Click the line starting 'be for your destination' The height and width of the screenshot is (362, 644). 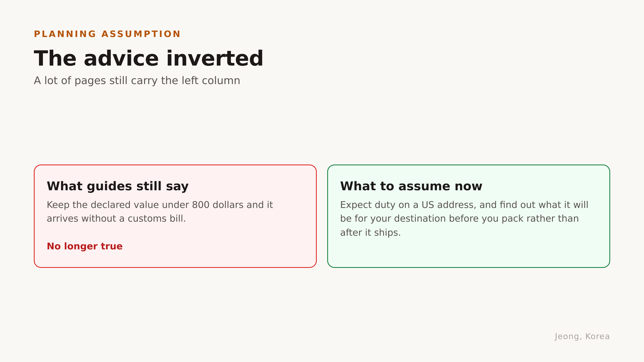click(459, 219)
